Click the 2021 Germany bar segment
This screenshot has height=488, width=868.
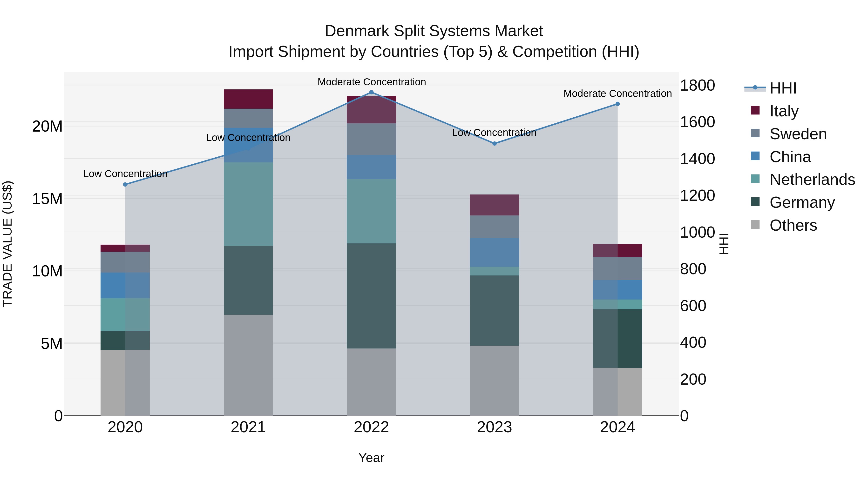248,280
